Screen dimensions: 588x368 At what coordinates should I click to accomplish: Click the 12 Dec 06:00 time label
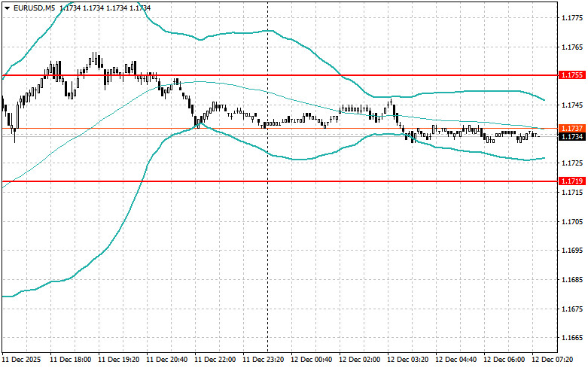point(504,360)
